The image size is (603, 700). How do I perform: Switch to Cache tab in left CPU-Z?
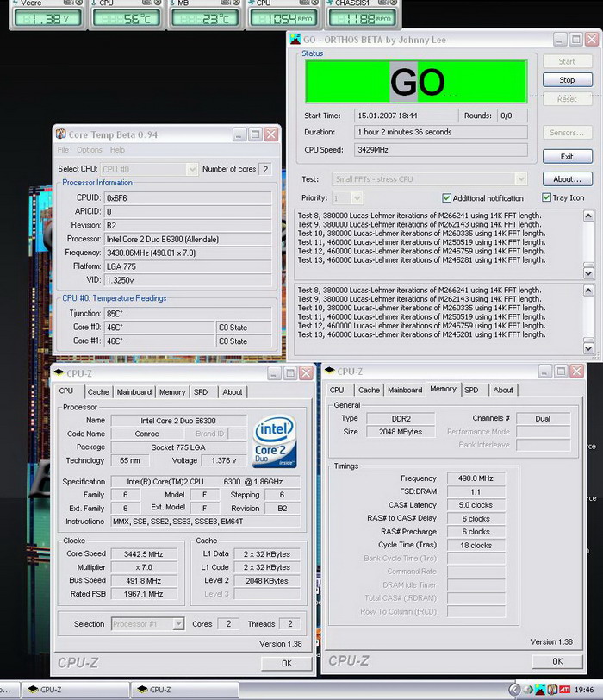click(x=98, y=392)
